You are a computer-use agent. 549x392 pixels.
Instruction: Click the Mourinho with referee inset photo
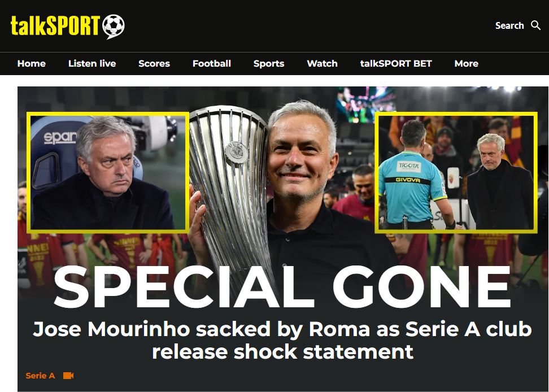[456, 172]
